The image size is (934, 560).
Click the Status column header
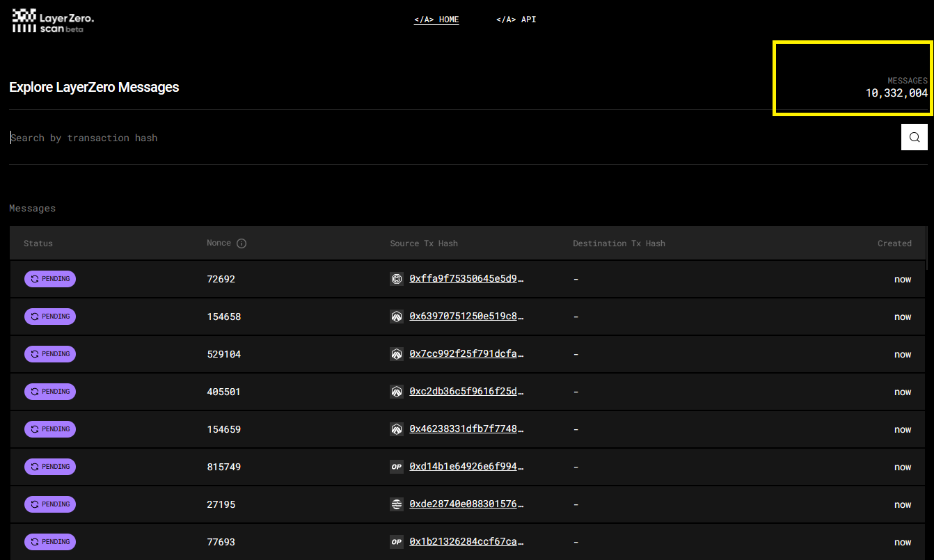(38, 243)
